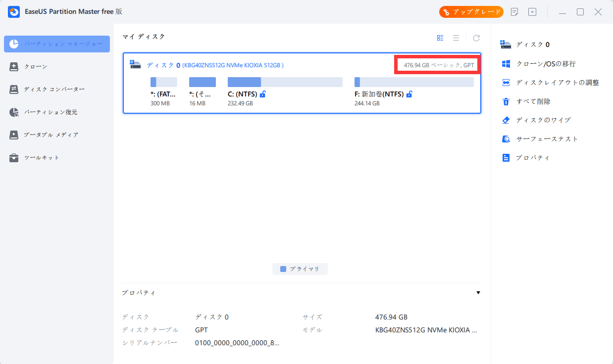Open Bootable Media in sidebar
The image size is (613, 364).
click(51, 135)
